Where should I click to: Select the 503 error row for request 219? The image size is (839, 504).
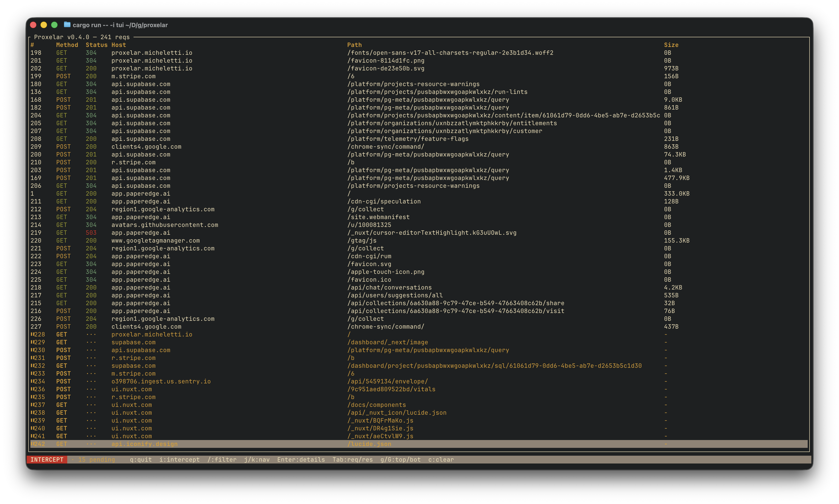click(x=91, y=233)
